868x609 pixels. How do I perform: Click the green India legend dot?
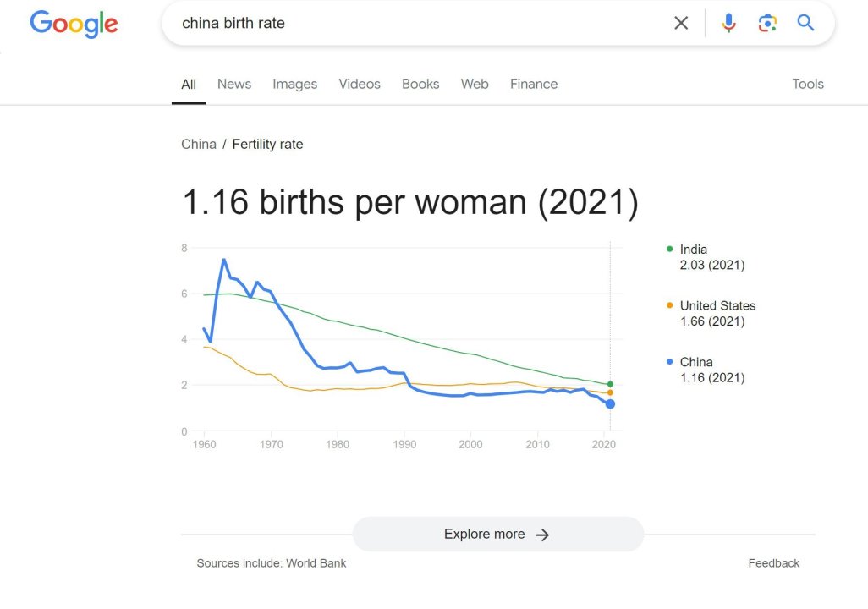point(670,250)
